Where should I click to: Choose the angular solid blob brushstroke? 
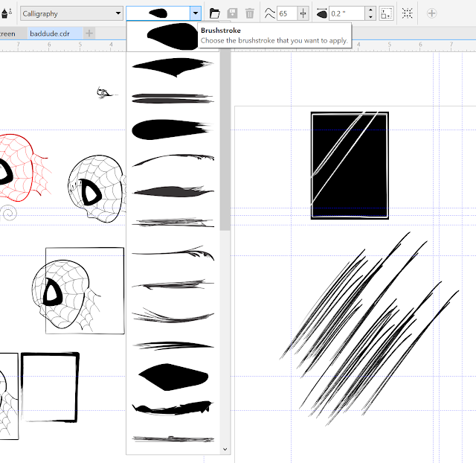[173, 377]
